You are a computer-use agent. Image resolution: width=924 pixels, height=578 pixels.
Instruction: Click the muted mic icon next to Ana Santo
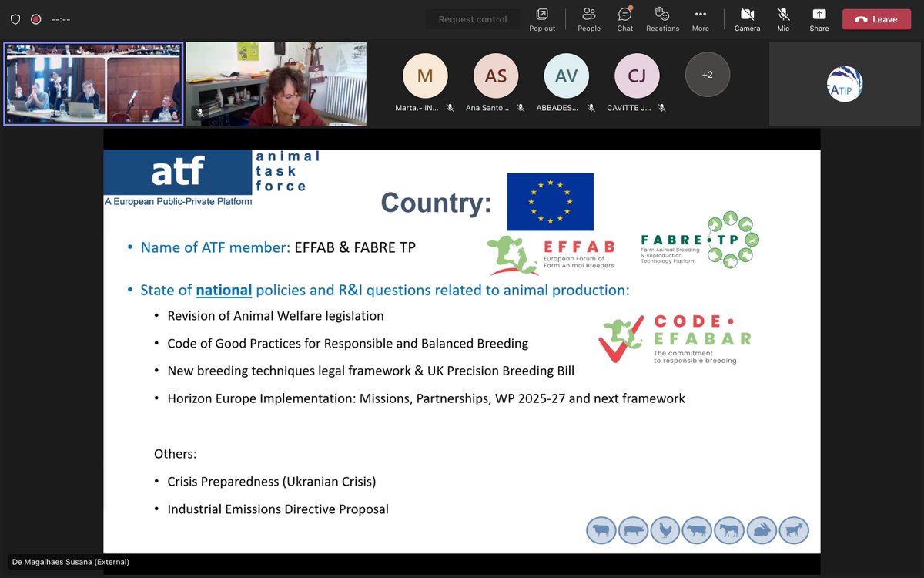[x=521, y=108]
